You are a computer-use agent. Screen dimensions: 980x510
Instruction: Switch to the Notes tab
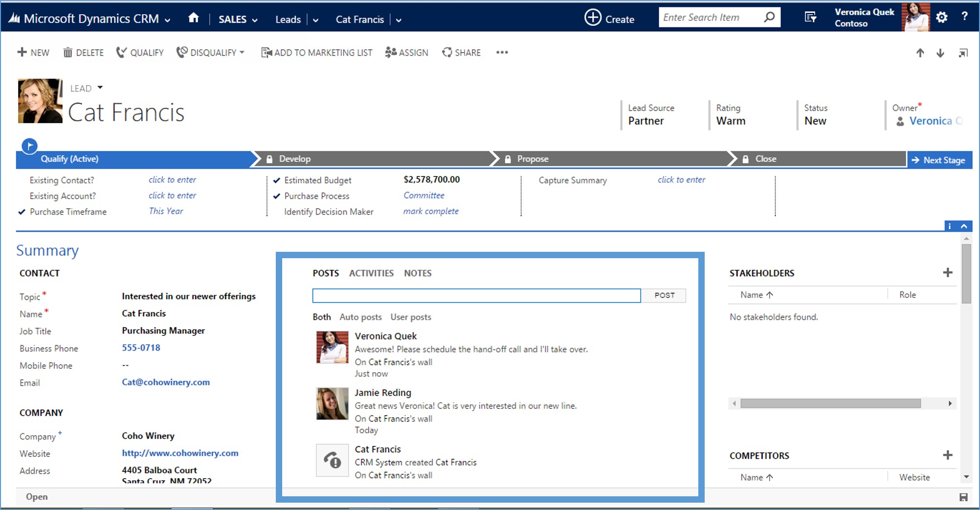[417, 273]
